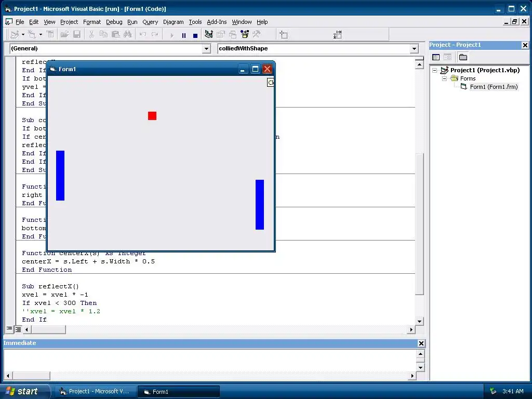Viewport: 532px width, 399px height.
Task: Pause execution with the Break button
Action: (x=184, y=35)
